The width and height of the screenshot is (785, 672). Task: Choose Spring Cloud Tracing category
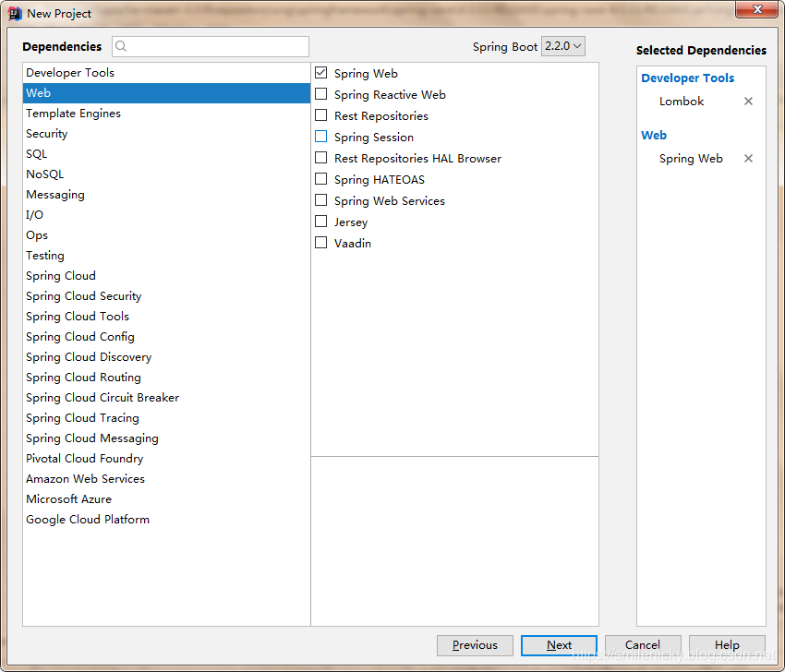[x=166, y=418]
